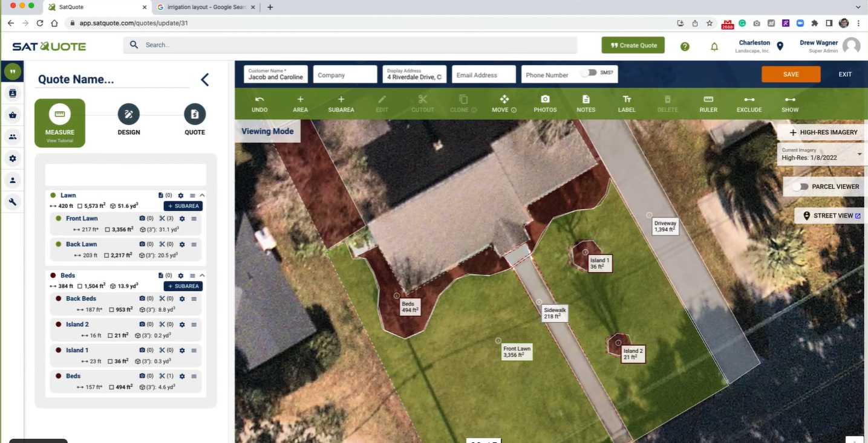Image resolution: width=868 pixels, height=443 pixels.
Task: Click the Show tool in toolbar
Action: (790, 103)
